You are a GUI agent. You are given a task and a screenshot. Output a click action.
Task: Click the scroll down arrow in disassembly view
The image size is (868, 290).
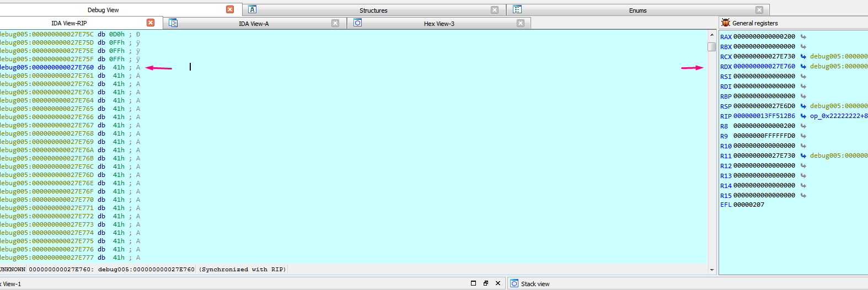coord(711,270)
